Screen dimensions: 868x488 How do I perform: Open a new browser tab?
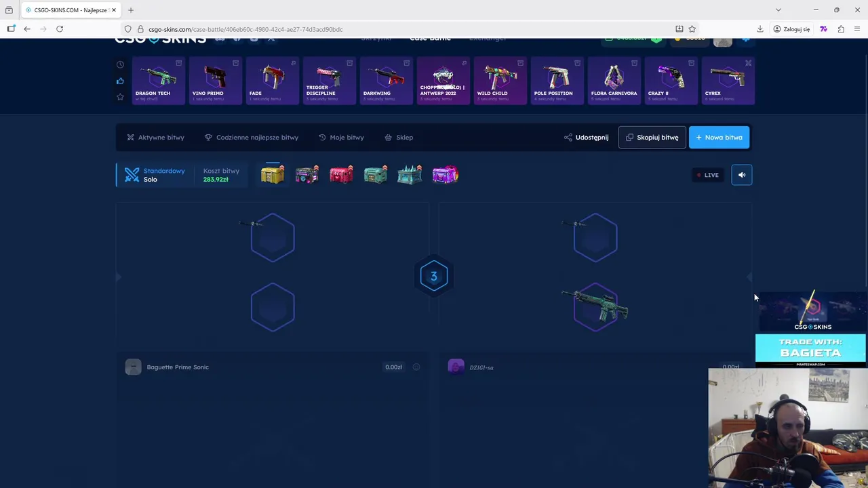click(131, 10)
